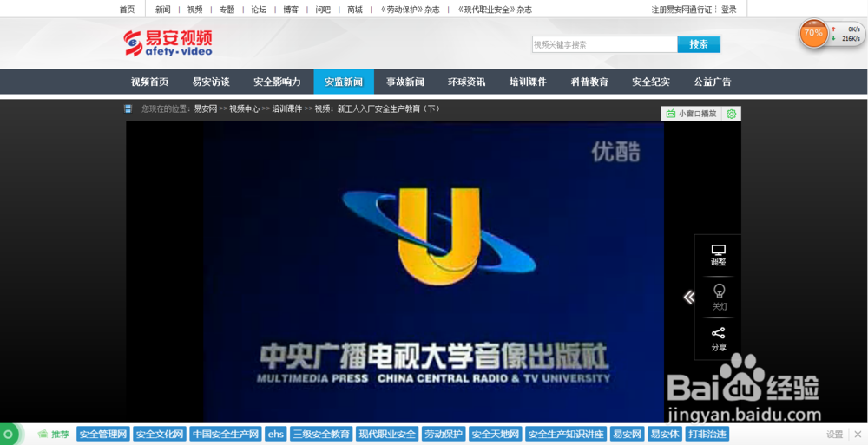Screen dimensions: 868x445
Task: Click 培训课件 in the breadcrumb
Action: 286,109
